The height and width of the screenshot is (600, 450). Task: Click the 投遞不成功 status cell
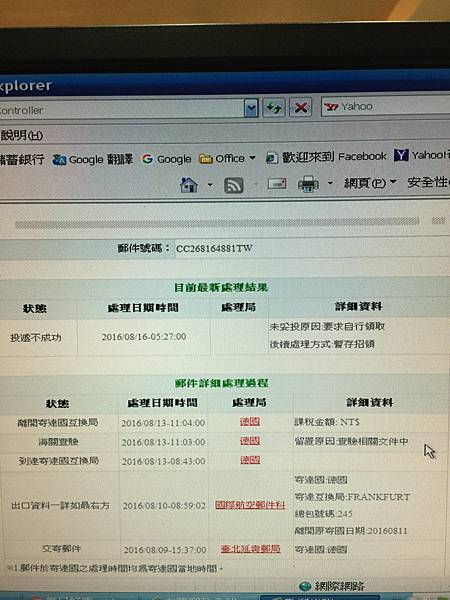[35, 338]
